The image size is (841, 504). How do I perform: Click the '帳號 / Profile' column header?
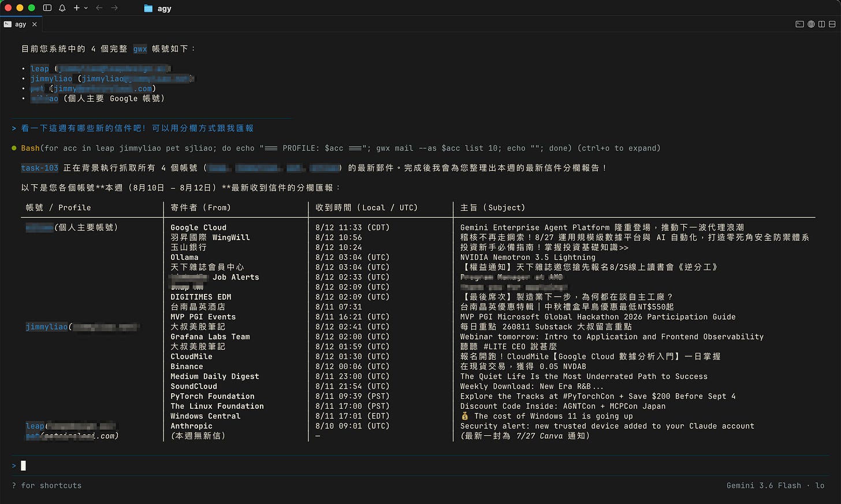point(58,208)
